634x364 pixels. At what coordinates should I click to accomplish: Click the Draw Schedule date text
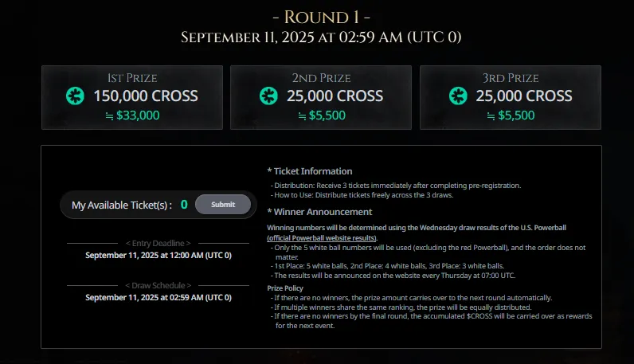click(x=158, y=297)
